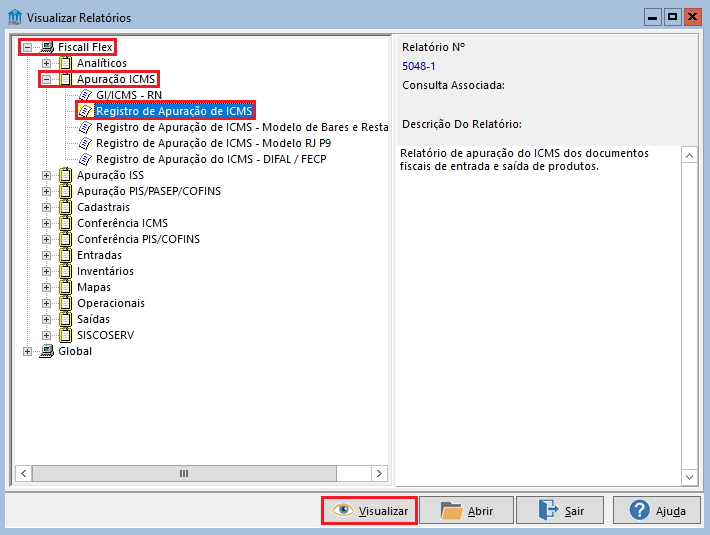
Task: Click the selected Registro de Apuração de ICMS icon
Action: pyautogui.click(x=85, y=111)
